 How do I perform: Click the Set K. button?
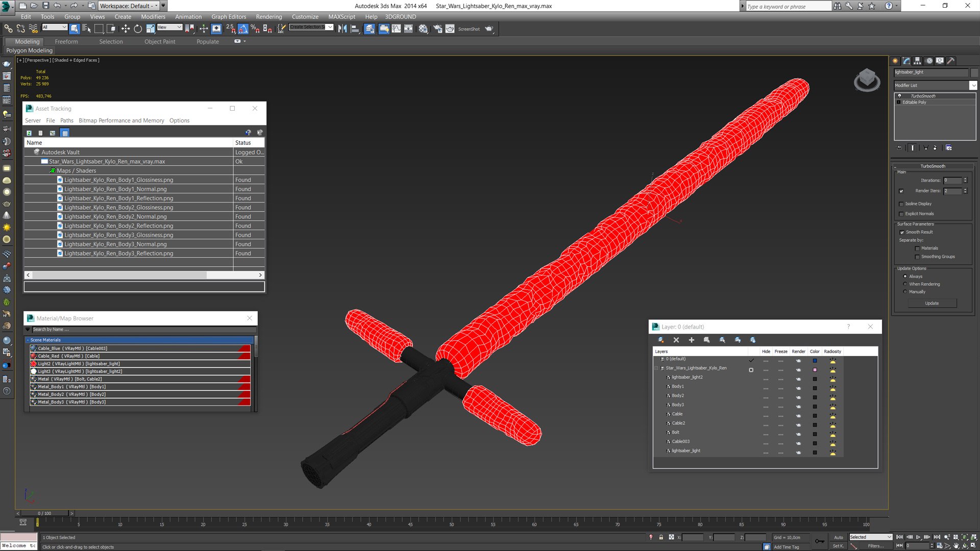coord(839,546)
